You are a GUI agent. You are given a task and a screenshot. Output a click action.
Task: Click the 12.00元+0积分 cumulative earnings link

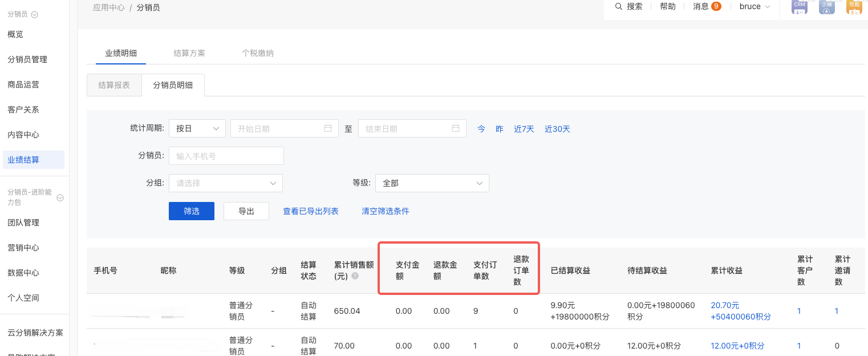(737, 346)
